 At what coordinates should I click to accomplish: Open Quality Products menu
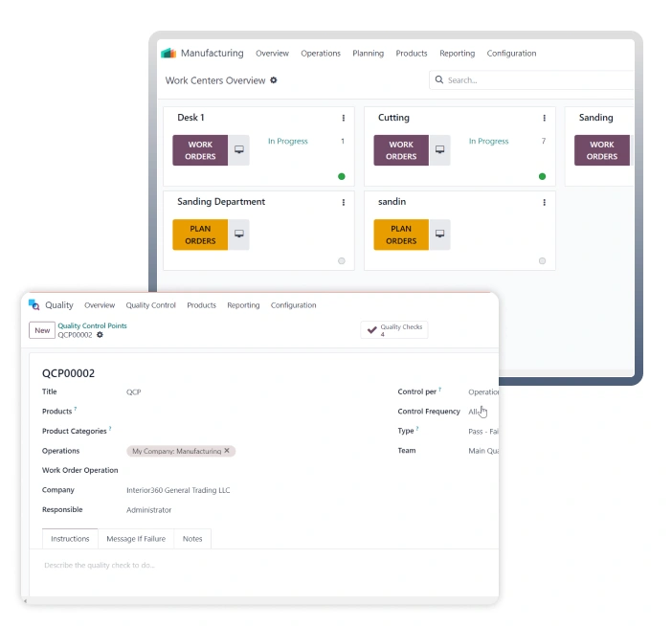pyautogui.click(x=201, y=305)
